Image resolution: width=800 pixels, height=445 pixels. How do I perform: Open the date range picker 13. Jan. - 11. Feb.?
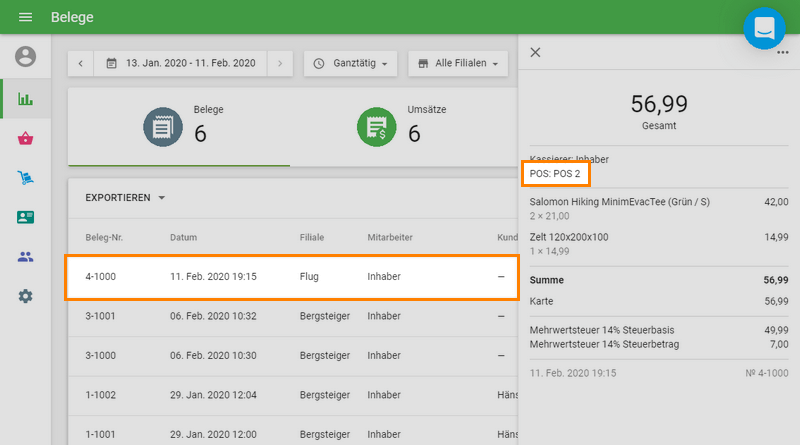[181, 63]
